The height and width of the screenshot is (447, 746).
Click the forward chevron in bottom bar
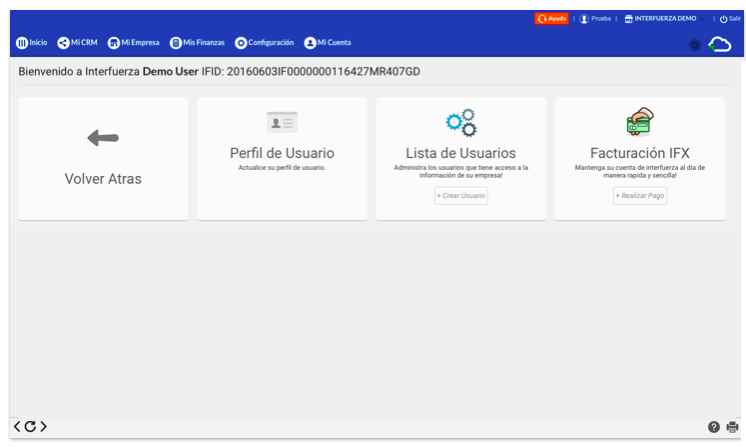pos(43,427)
